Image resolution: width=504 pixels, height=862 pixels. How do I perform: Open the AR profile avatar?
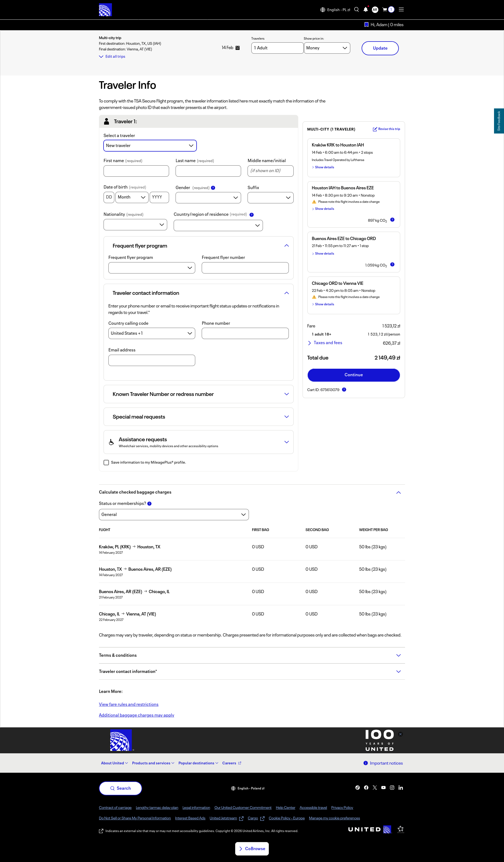tap(375, 10)
